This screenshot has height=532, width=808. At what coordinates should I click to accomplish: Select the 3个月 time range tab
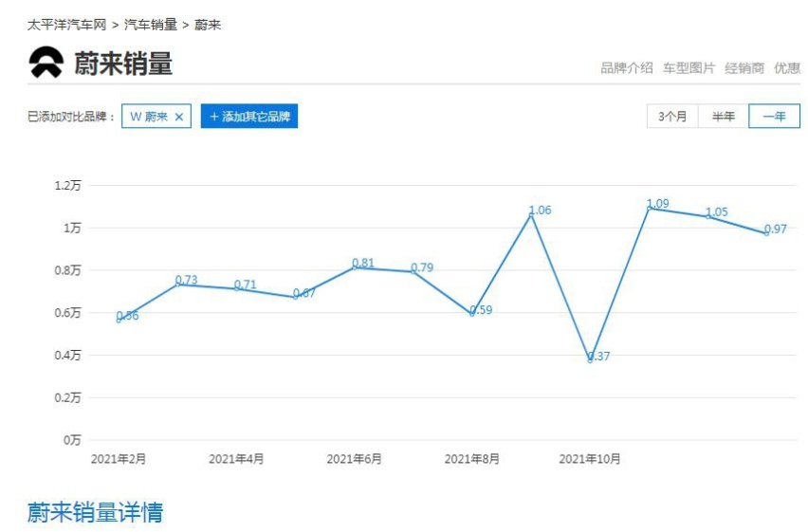coord(672,116)
